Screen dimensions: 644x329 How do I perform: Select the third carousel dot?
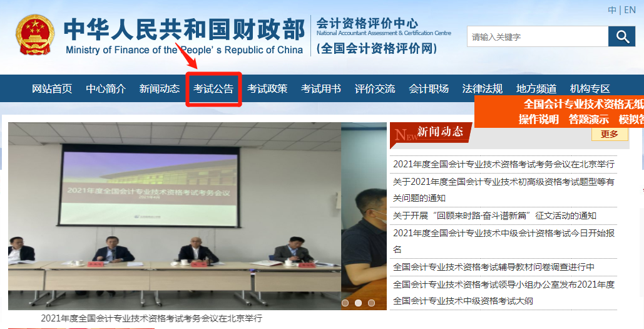[371, 303]
